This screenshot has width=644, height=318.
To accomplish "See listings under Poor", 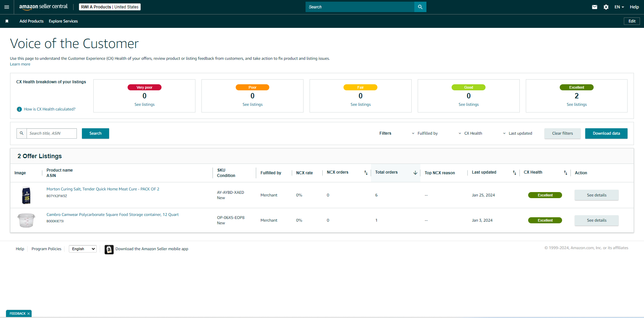I will (x=252, y=104).
